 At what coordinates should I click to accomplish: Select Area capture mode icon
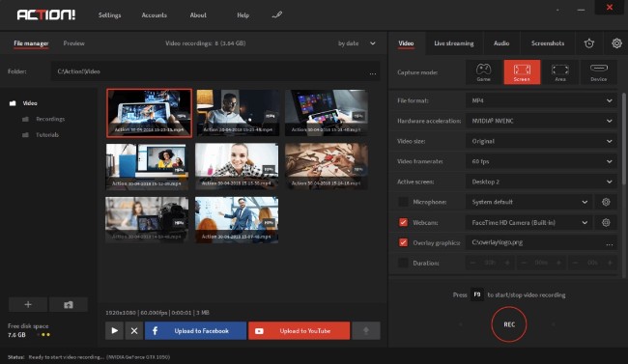[560, 72]
